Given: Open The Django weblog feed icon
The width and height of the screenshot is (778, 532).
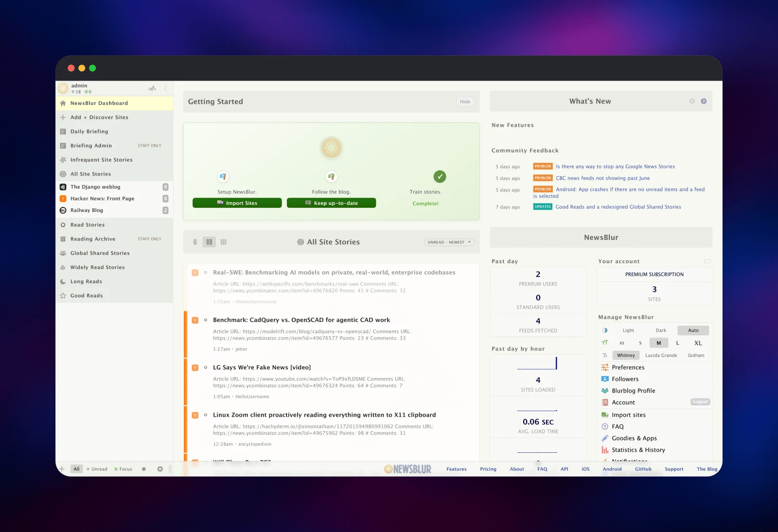Looking at the screenshot, I should (x=63, y=187).
